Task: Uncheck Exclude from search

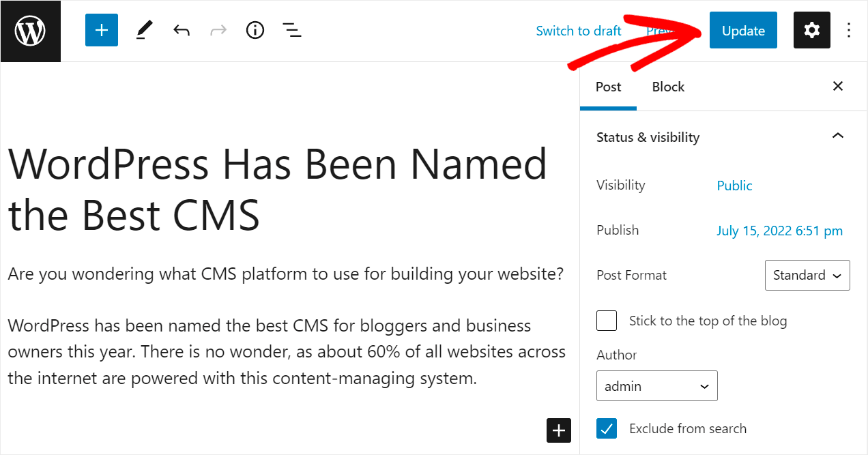Action: tap(607, 428)
